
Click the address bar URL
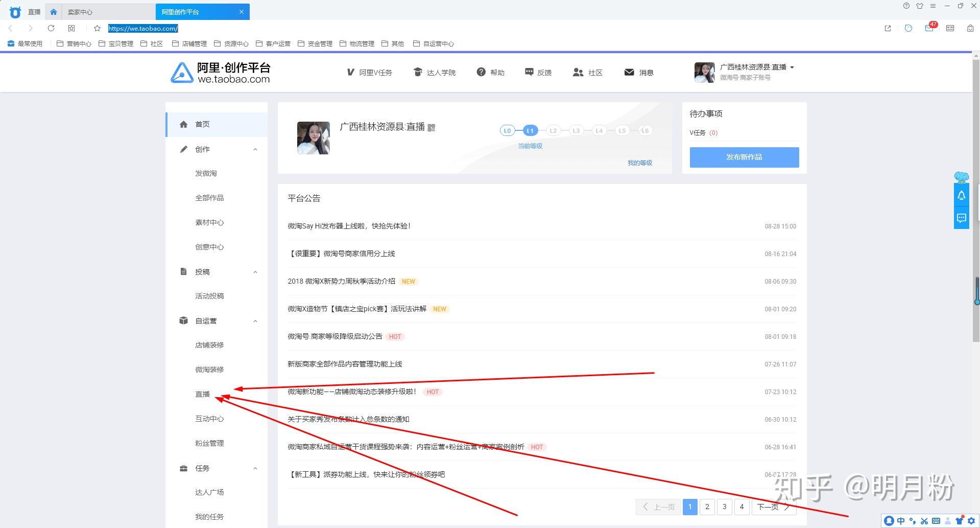tap(143, 28)
